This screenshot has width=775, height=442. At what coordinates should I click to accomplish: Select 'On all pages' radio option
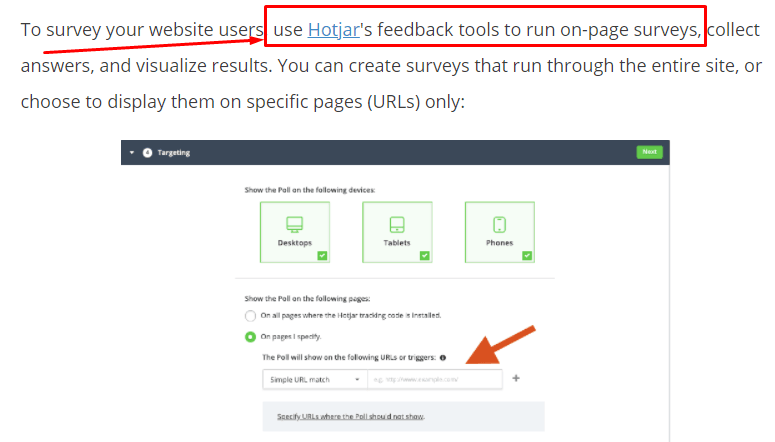point(250,315)
